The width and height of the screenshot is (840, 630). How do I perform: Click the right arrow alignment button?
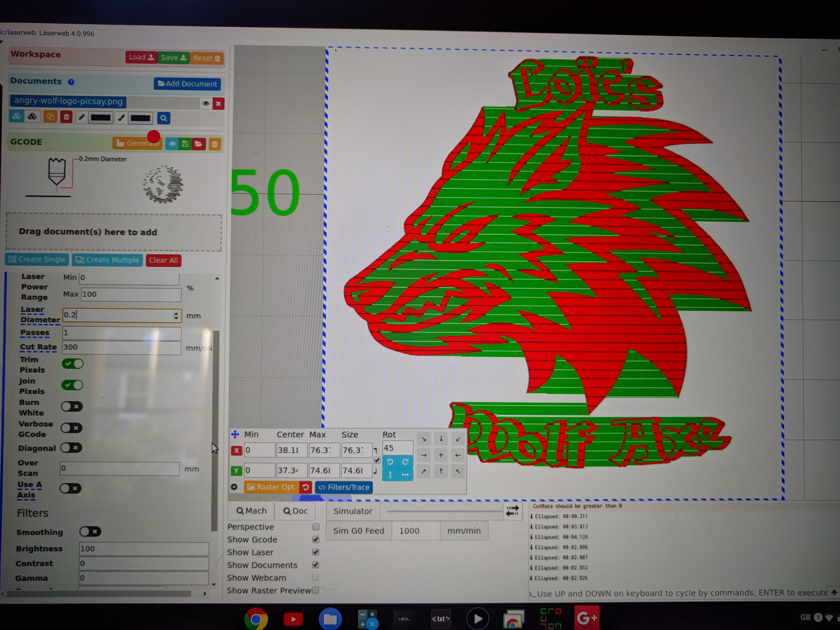pyautogui.click(x=424, y=455)
